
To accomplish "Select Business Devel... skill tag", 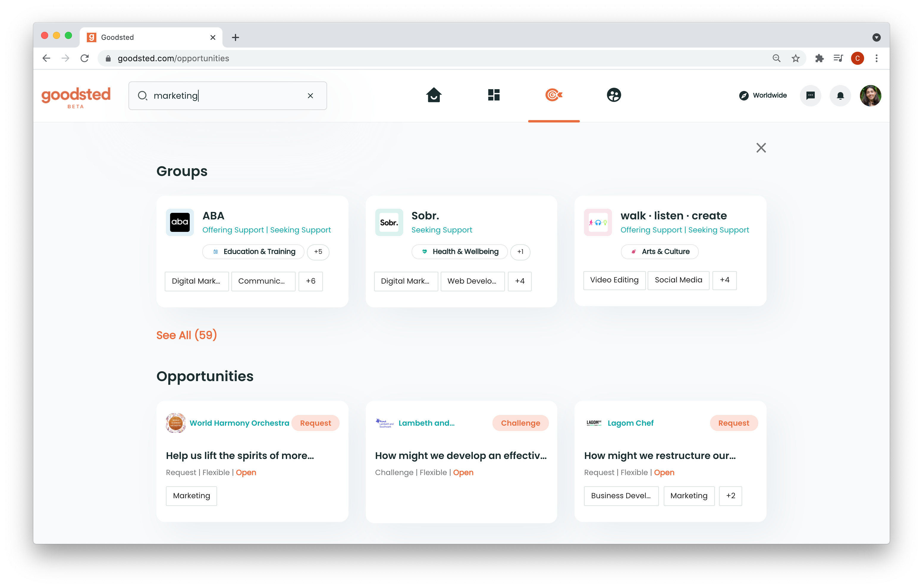I will 621,496.
